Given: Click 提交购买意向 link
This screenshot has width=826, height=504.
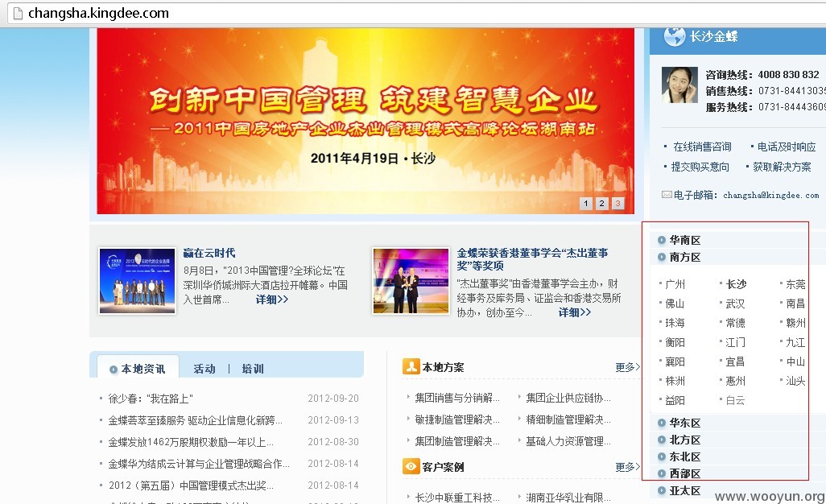Looking at the screenshot, I should (x=700, y=167).
